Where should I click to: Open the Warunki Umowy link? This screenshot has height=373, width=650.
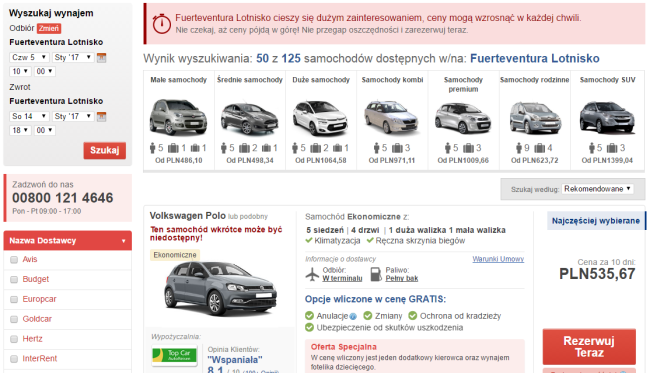point(498,259)
